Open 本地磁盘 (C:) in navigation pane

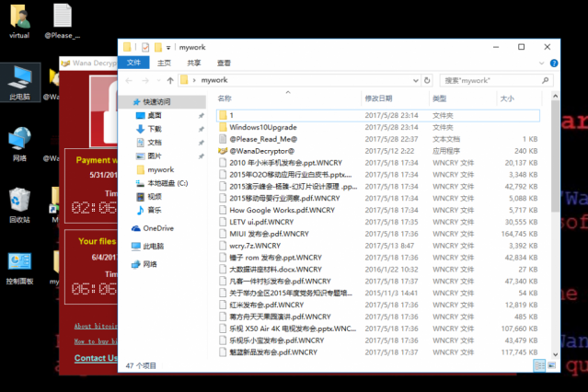pyautogui.click(x=167, y=183)
